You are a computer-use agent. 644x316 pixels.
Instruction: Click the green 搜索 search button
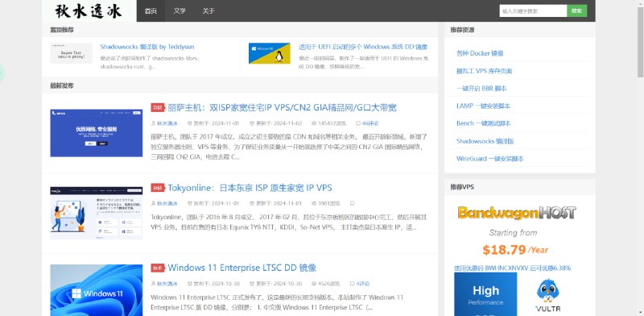coord(577,11)
